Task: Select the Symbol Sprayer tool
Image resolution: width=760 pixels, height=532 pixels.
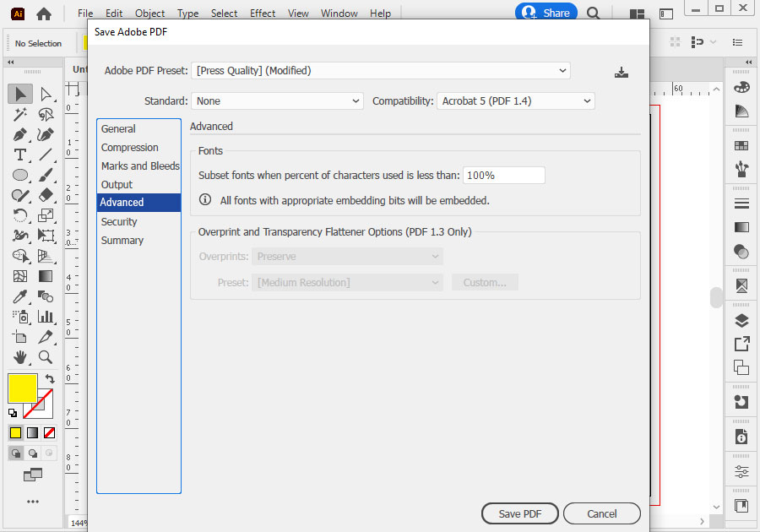Action: (x=20, y=317)
